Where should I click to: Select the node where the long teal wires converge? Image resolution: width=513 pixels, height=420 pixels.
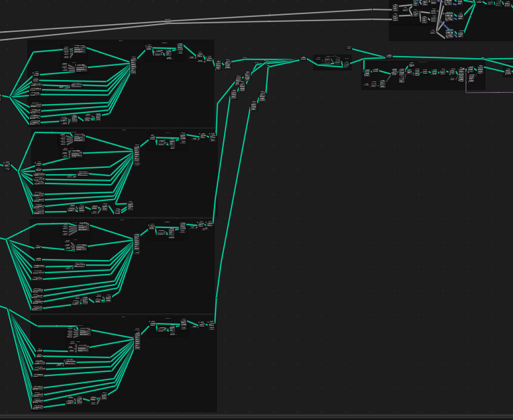[303, 59]
